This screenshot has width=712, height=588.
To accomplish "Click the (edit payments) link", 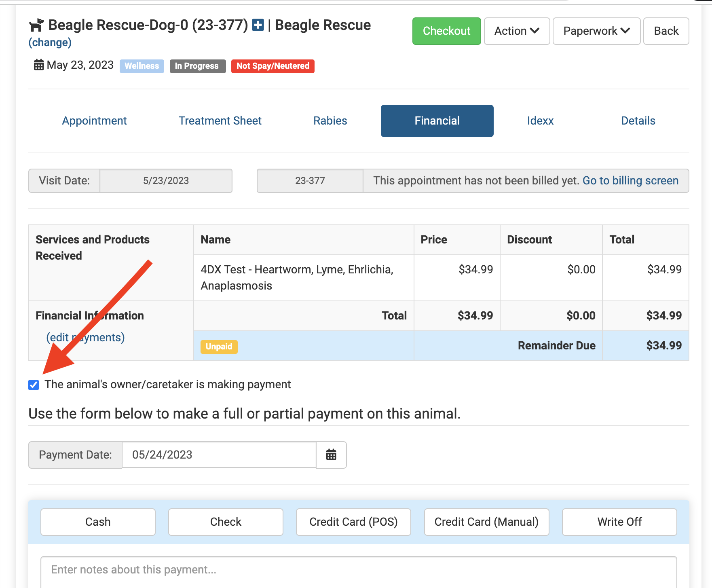I will click(85, 337).
